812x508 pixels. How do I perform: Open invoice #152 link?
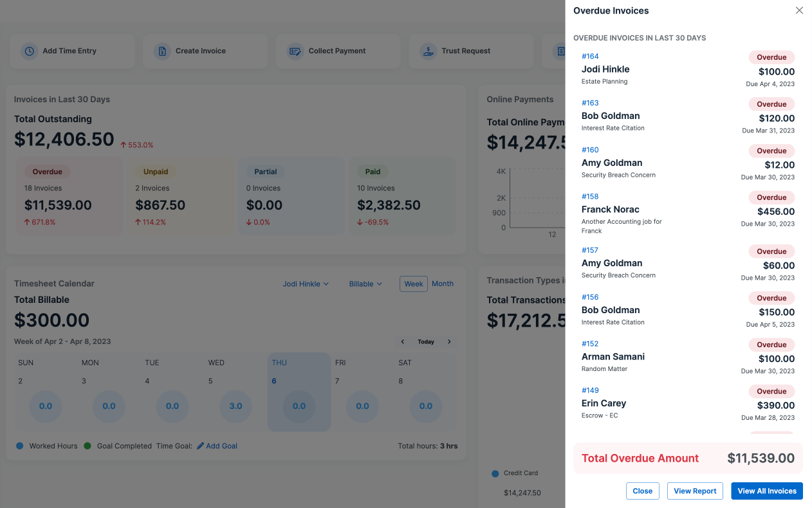point(590,343)
